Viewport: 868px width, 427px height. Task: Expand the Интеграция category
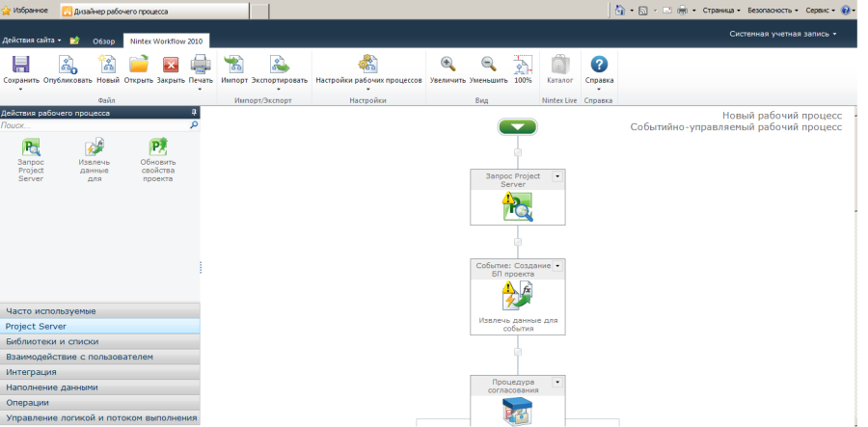100,372
